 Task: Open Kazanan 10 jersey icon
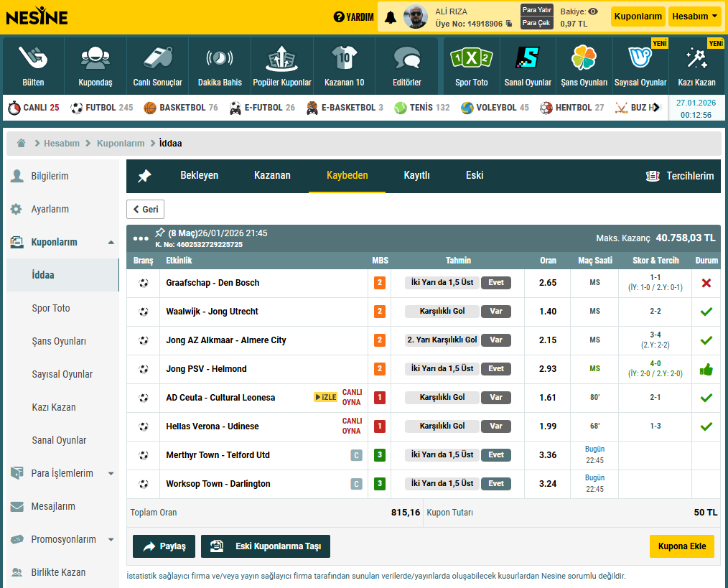coord(344,58)
